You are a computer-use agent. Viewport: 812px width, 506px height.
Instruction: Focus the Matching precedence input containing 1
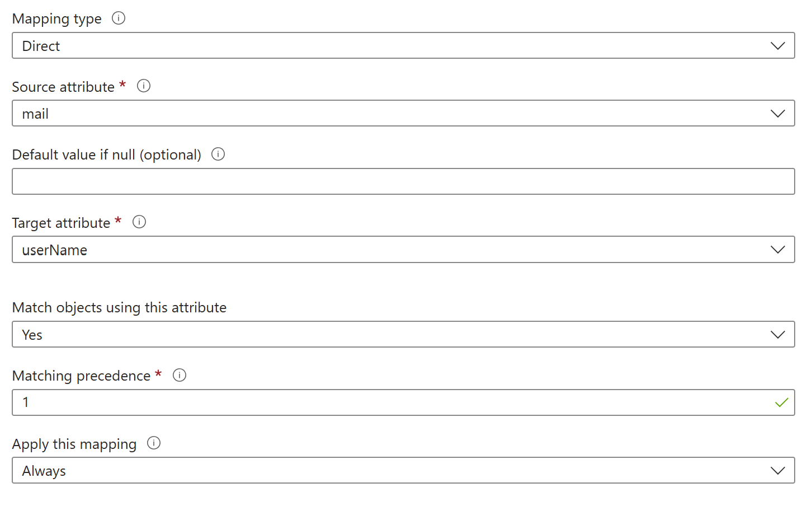click(391, 402)
